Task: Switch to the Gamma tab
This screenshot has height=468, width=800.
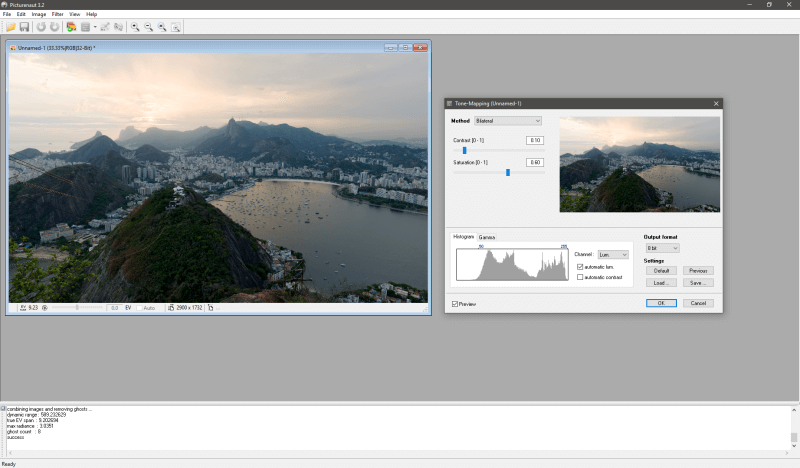Action: click(x=487, y=237)
